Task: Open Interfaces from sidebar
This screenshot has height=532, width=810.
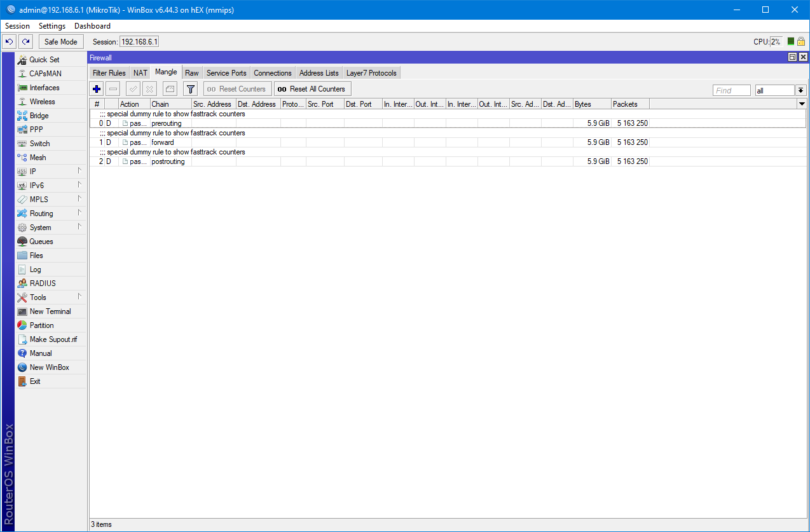Action: pyautogui.click(x=51, y=88)
